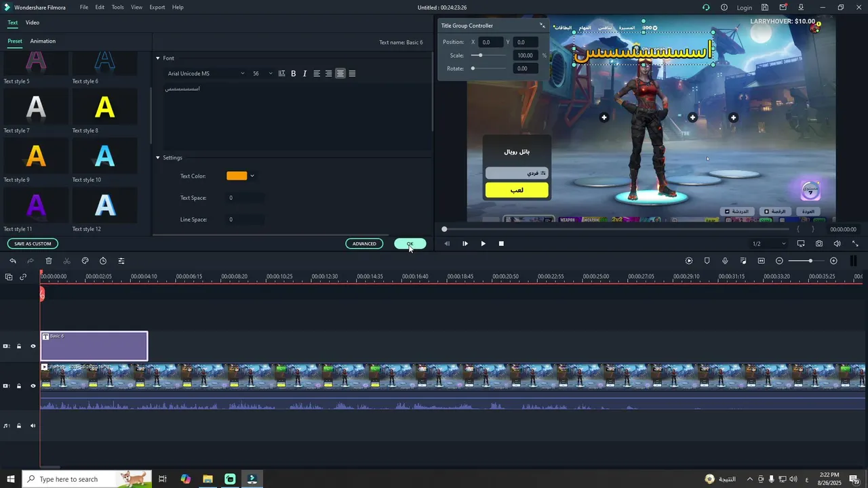This screenshot has height=488, width=868.
Task: Click the zoom-to-fit timeline icon
Action: pos(761,261)
